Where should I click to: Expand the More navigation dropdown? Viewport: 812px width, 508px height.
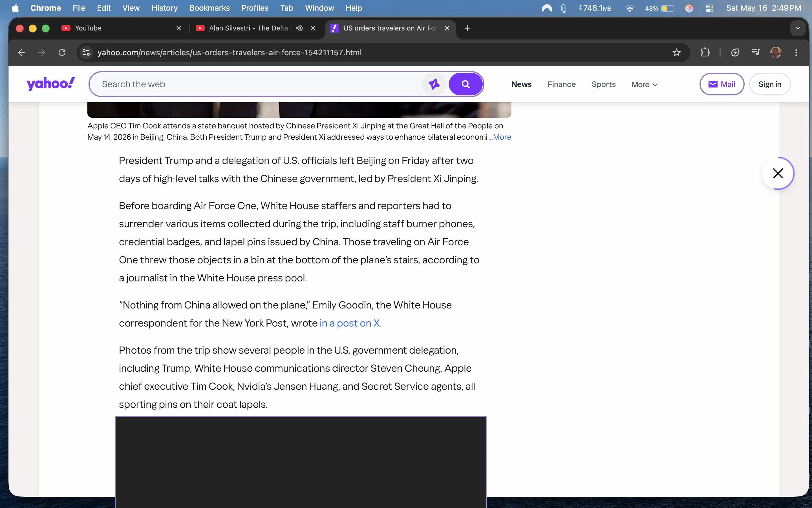(x=644, y=84)
